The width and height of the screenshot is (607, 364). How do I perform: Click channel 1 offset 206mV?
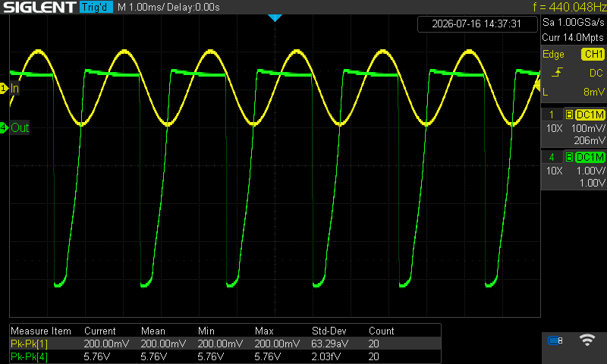point(590,140)
